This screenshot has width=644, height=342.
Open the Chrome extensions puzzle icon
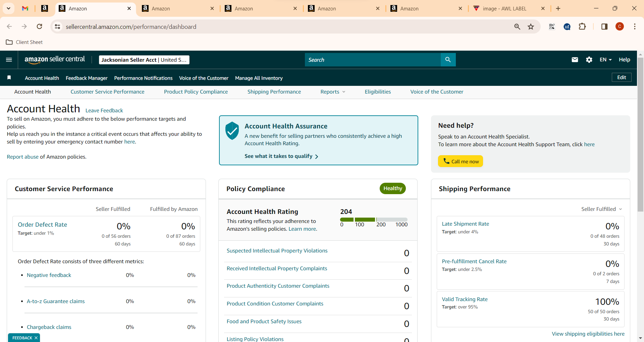pyautogui.click(x=582, y=26)
